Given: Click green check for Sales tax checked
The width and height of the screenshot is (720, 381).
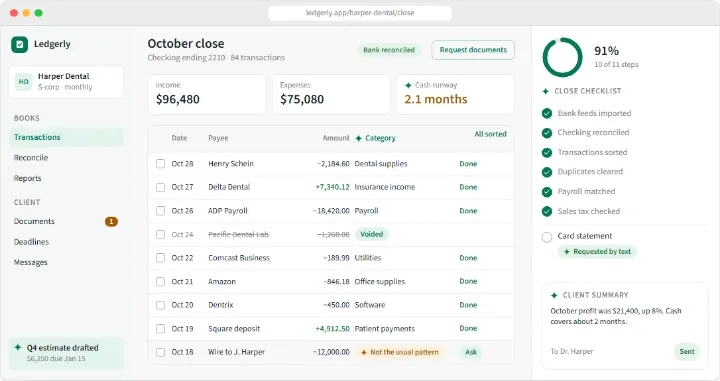Looking at the screenshot, I should (547, 212).
